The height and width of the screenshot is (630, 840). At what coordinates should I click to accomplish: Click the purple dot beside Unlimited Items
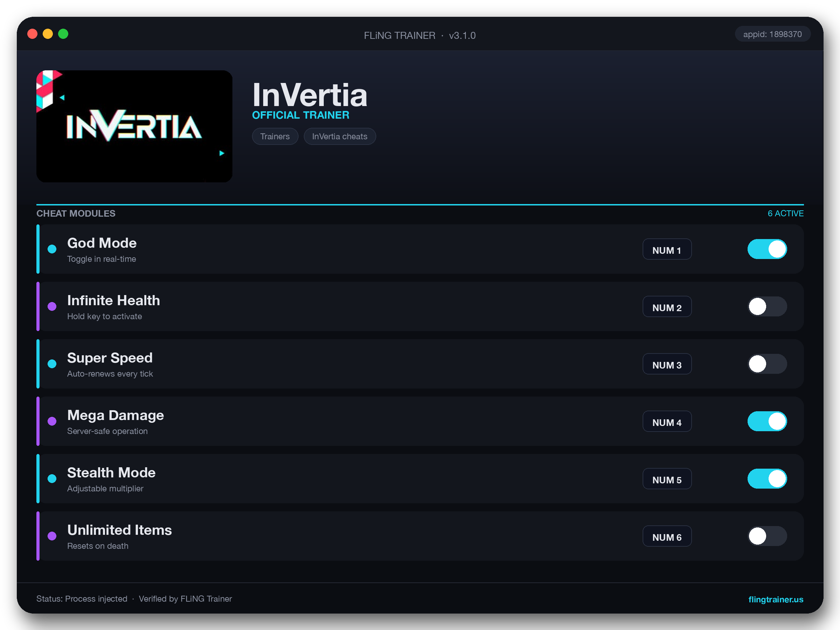[x=52, y=536]
